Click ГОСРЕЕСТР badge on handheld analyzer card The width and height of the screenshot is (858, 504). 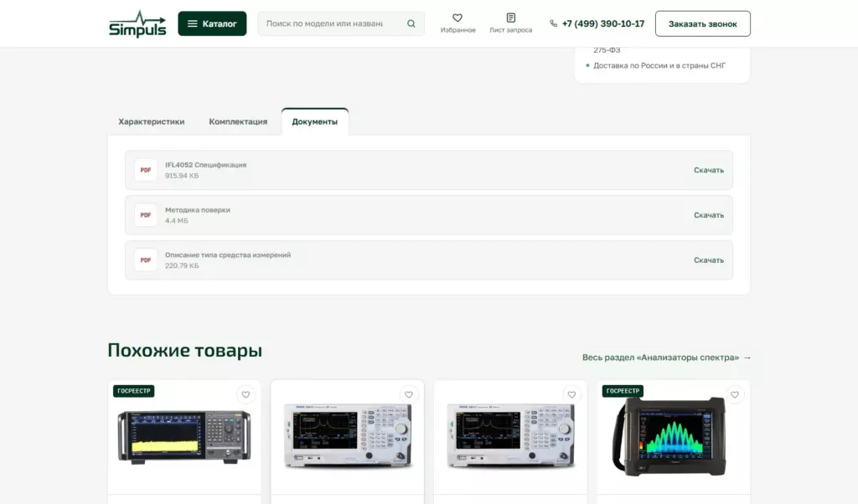tap(623, 391)
